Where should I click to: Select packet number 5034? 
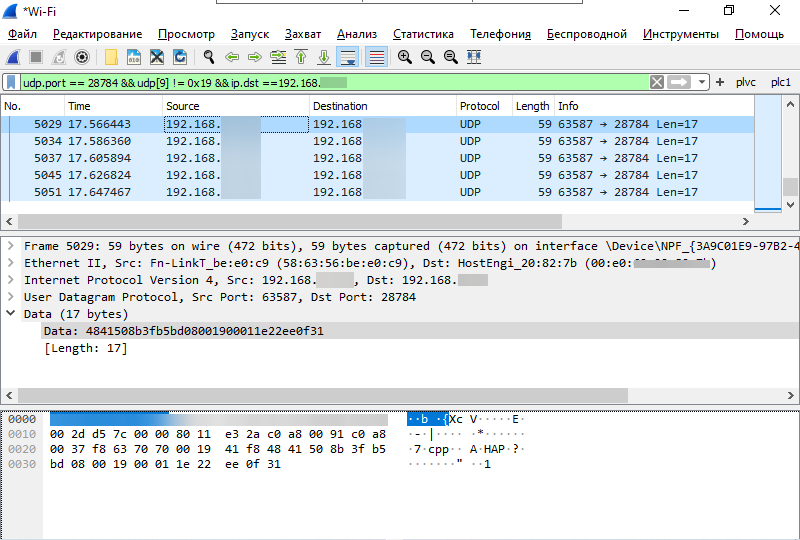pos(378,141)
